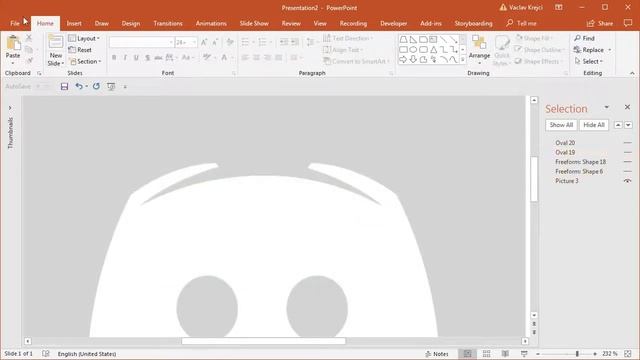640x360 pixels.
Task: Click the Italic formatting icon
Action: click(x=125, y=58)
